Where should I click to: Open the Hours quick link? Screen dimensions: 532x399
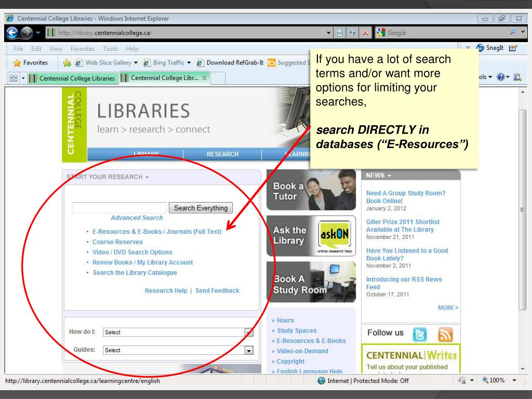click(x=285, y=320)
